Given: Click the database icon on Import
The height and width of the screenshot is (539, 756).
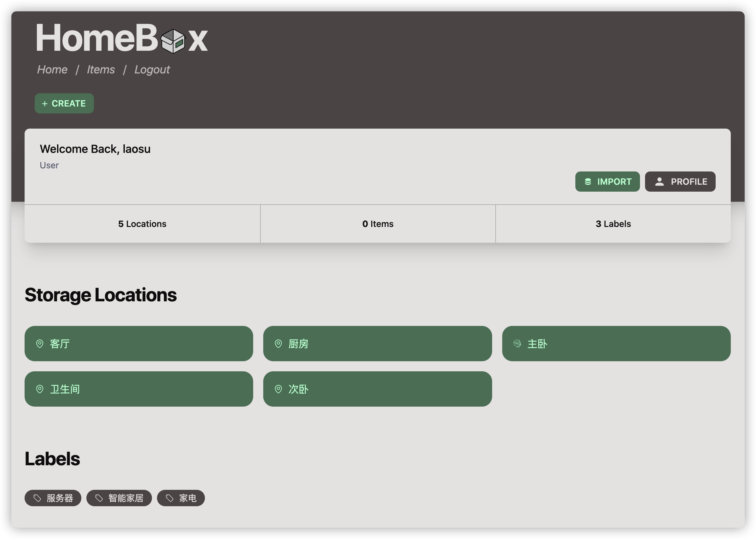Looking at the screenshot, I should point(588,182).
